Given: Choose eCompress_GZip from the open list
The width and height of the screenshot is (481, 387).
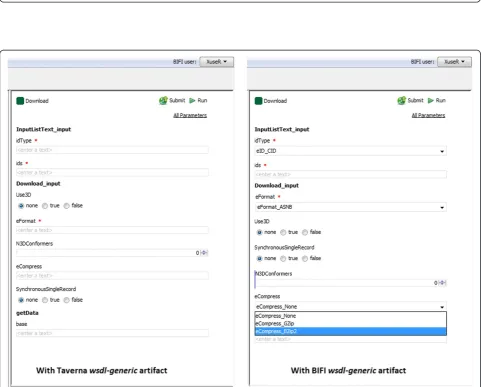Looking at the screenshot, I should click(x=351, y=323).
